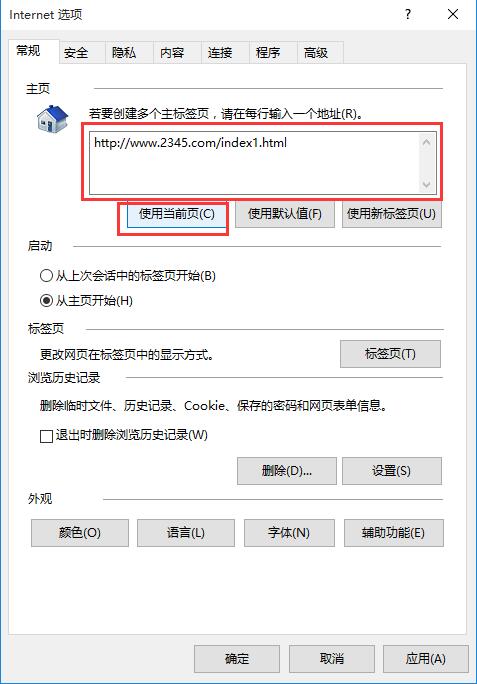Click 删除(D)... browsing history button
The width and height of the screenshot is (477, 684).
287,471
